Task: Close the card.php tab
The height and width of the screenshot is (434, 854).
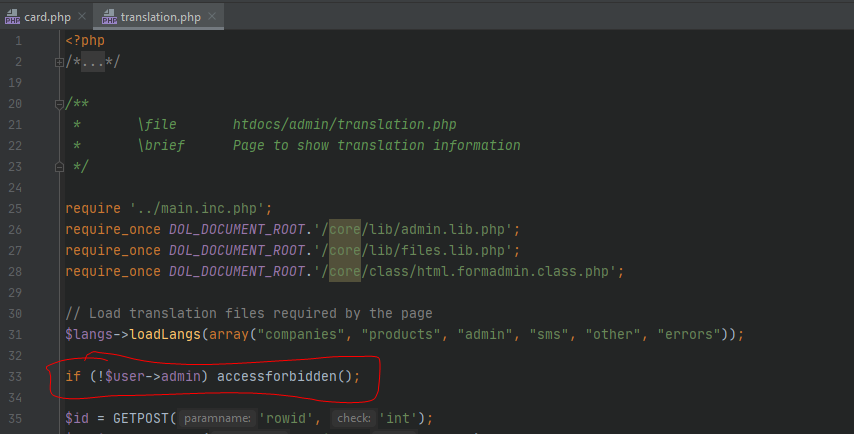Action: click(x=81, y=17)
